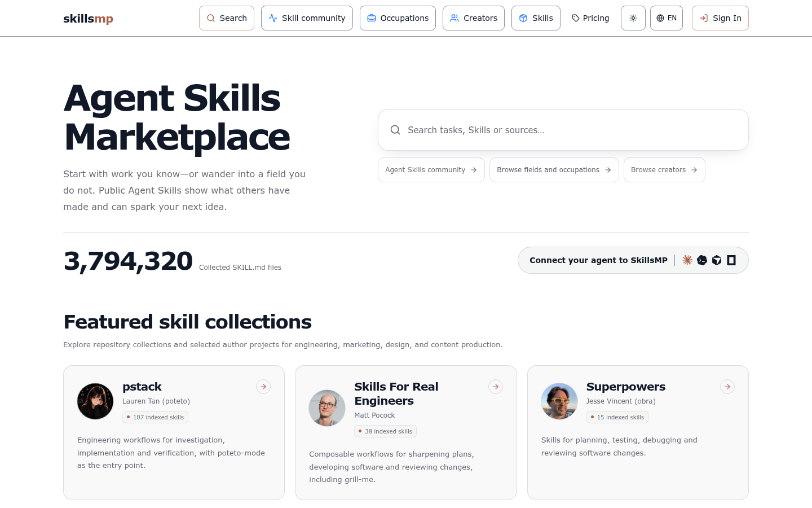Click the Claude starburst icon
The image size is (812, 508).
click(x=687, y=260)
